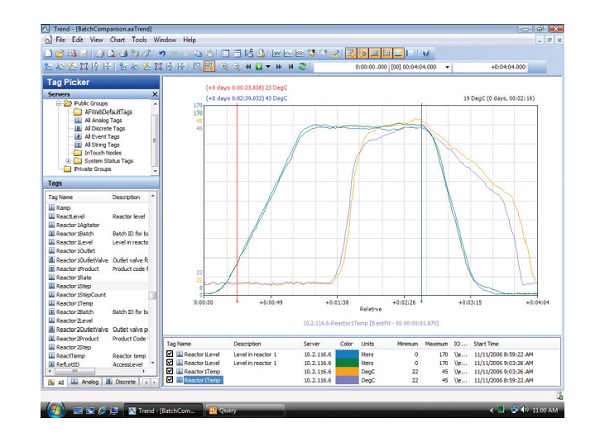Click the blue color swatch for Reactor1Level
Screen dimensions: 600x442
pyautogui.click(x=349, y=354)
